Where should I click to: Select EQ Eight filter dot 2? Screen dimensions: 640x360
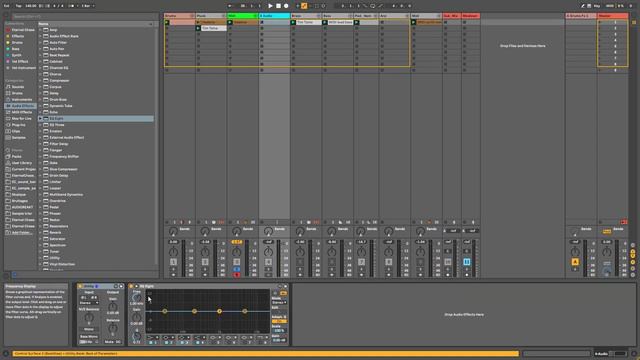coord(194,311)
